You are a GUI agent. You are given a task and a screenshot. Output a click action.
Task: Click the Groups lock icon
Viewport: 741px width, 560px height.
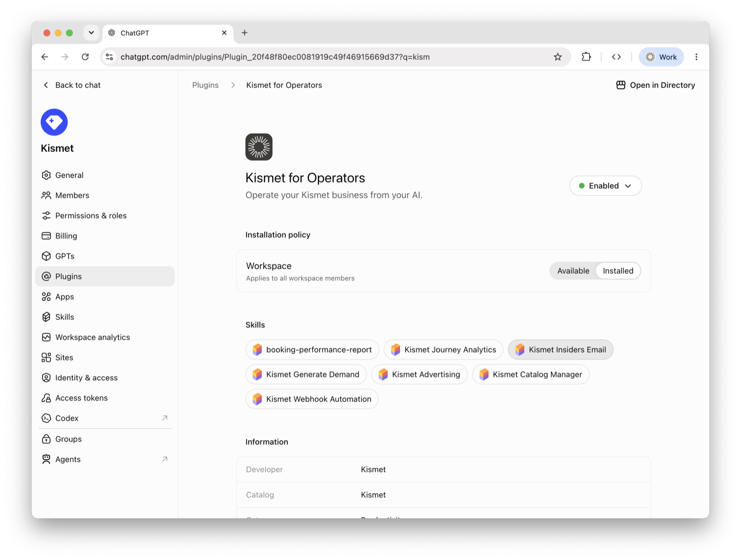pos(46,439)
